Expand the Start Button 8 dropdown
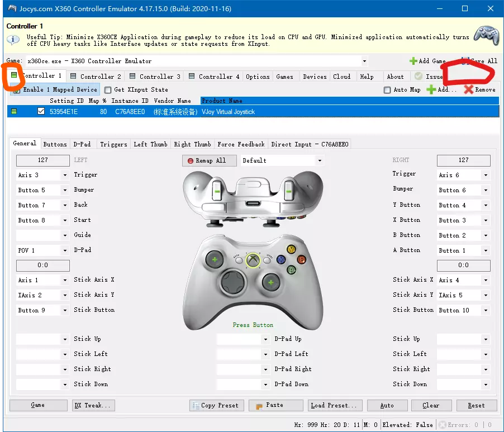This screenshot has width=504, height=432. click(65, 220)
